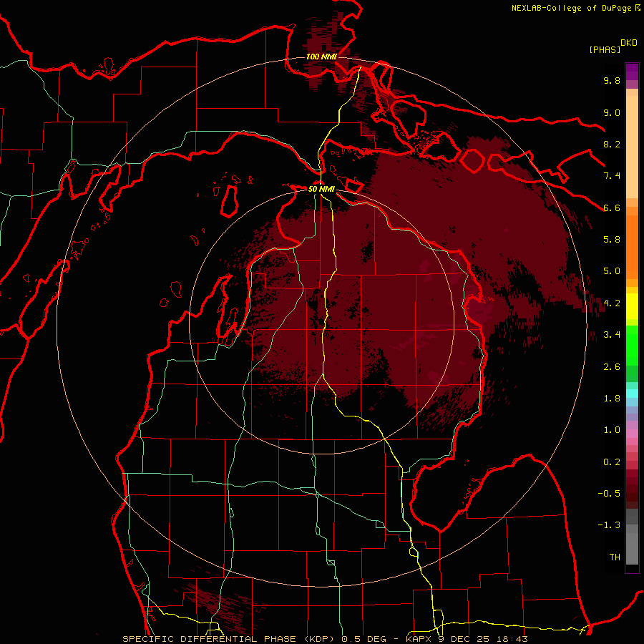Select the 1.0 scale value
Viewport: 644px width, 644px height.
click(612, 430)
